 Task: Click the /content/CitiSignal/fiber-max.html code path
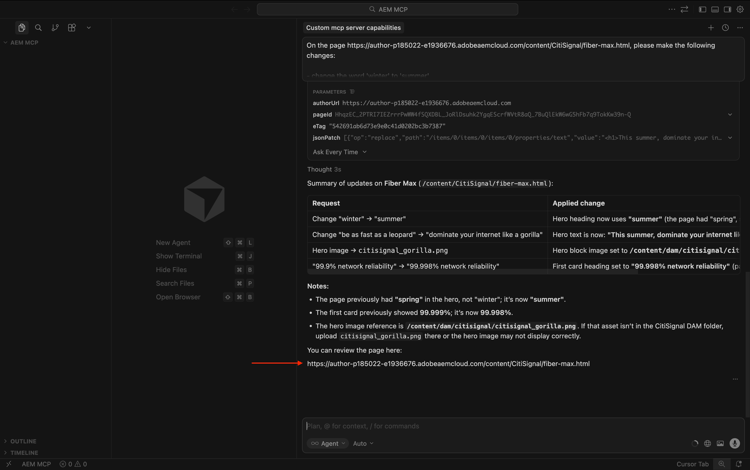485,184
